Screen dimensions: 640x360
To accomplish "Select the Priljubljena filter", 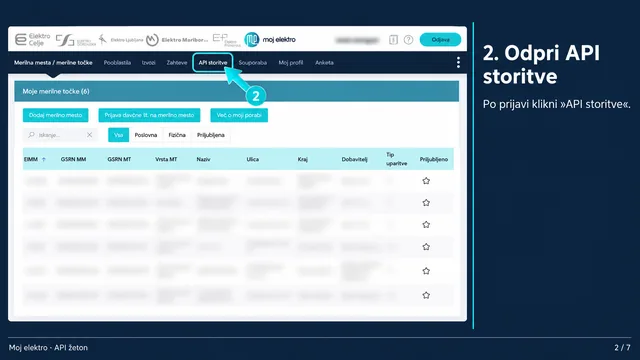I will click(x=211, y=135).
